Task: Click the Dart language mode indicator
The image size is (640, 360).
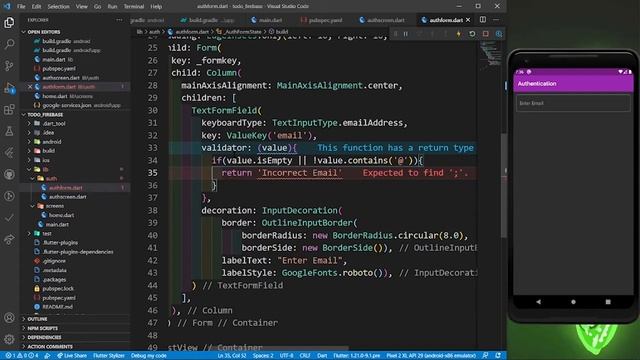Action: tap(322, 356)
